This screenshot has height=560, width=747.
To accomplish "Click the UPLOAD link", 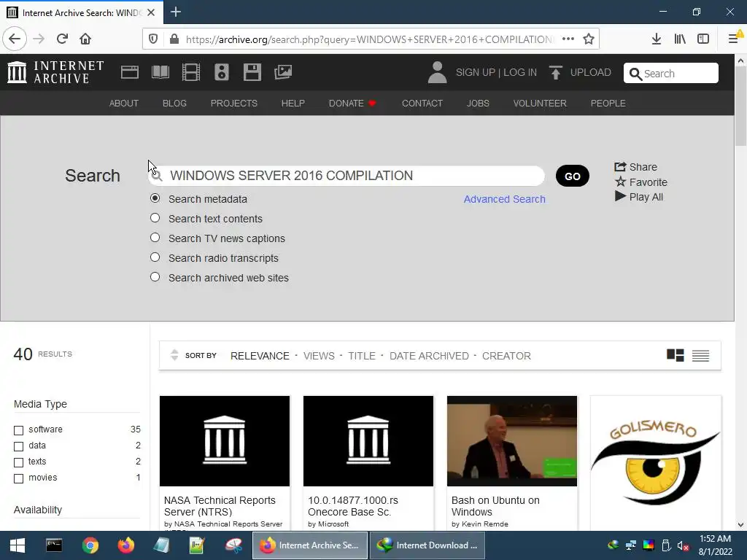I will tap(590, 72).
